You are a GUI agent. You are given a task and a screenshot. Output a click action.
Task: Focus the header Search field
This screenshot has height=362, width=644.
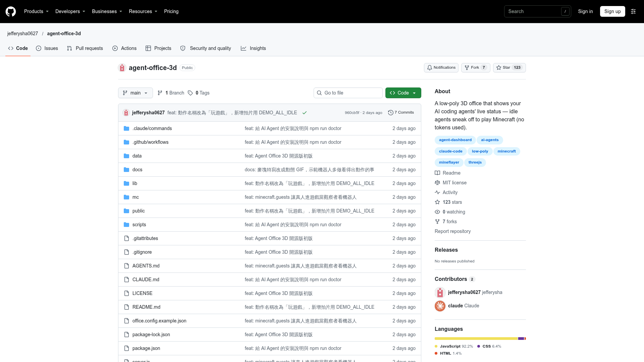537,11
